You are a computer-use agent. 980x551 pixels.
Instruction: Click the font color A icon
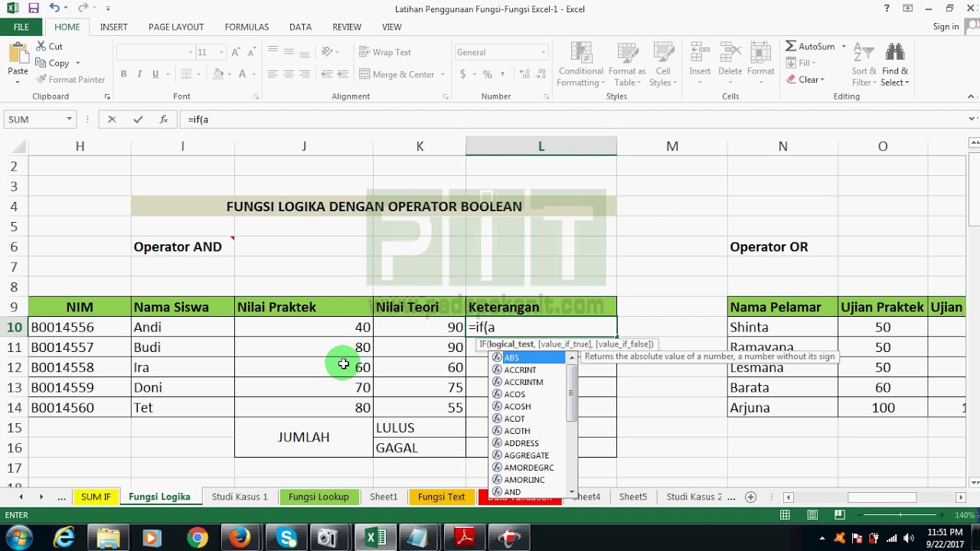point(243,74)
